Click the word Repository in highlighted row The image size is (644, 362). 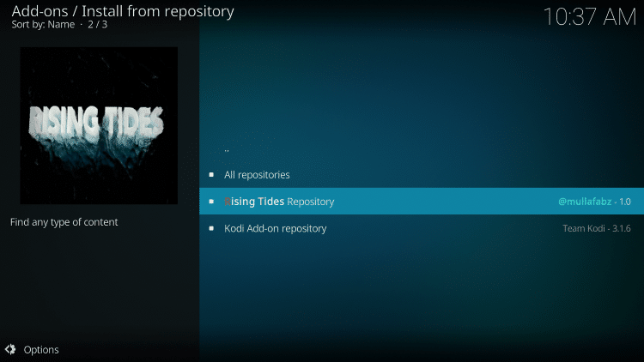point(311,202)
